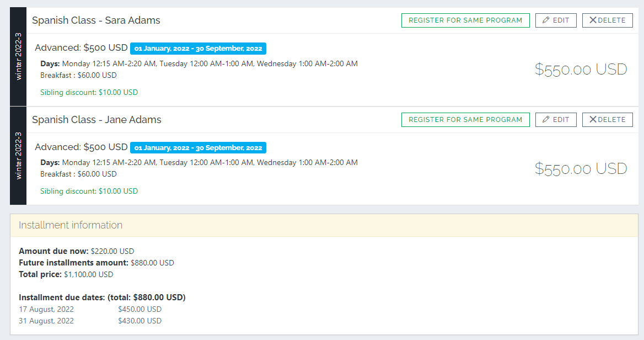
Task: Click Register for same program for Jane Adams
Action: pyautogui.click(x=465, y=119)
